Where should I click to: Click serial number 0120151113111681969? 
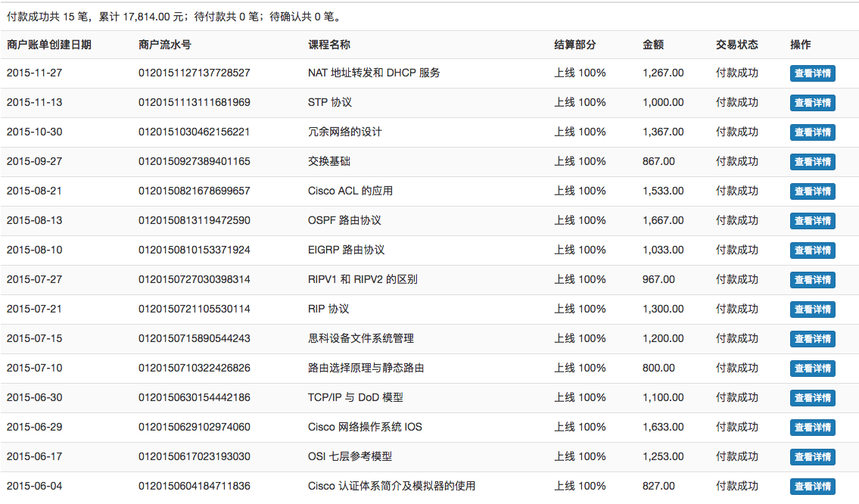coord(195,102)
